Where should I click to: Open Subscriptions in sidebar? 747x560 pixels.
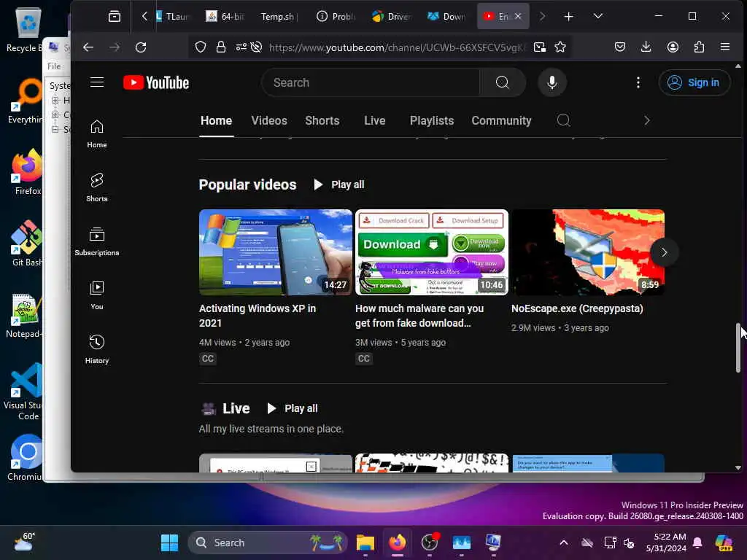97,242
